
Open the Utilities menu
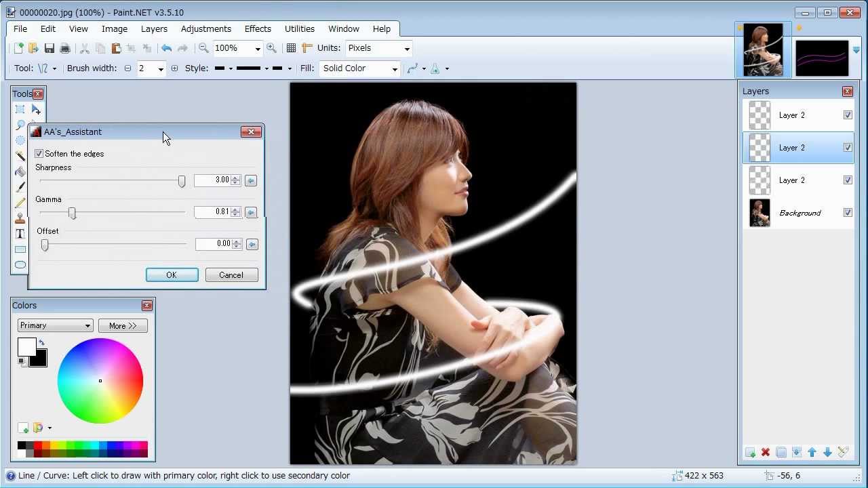[x=300, y=29]
